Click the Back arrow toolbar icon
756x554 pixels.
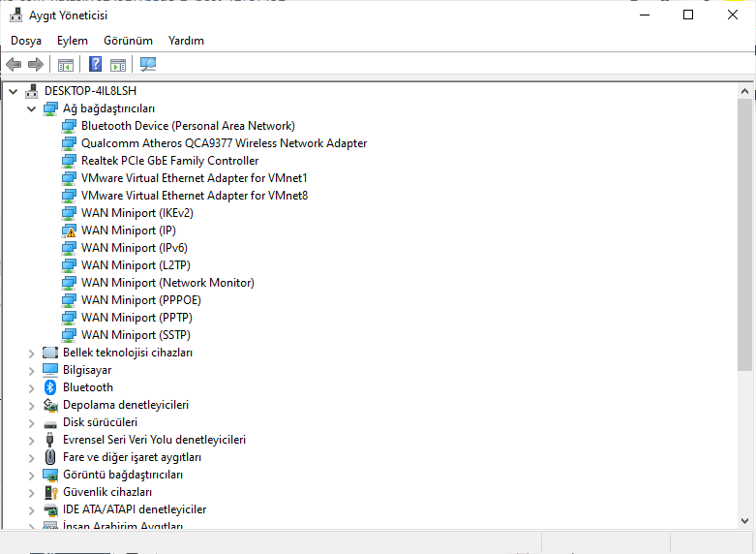[x=14, y=64]
